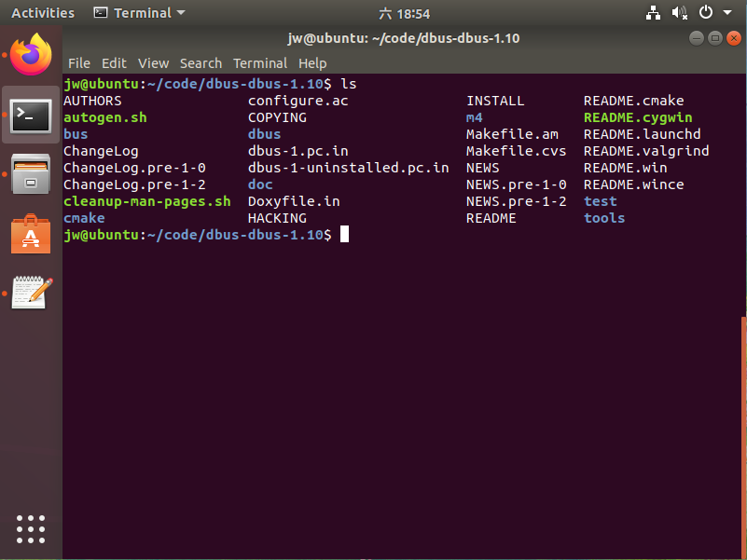Select the active Terminal icon in dock
This screenshot has width=747, height=560.
click(x=30, y=116)
